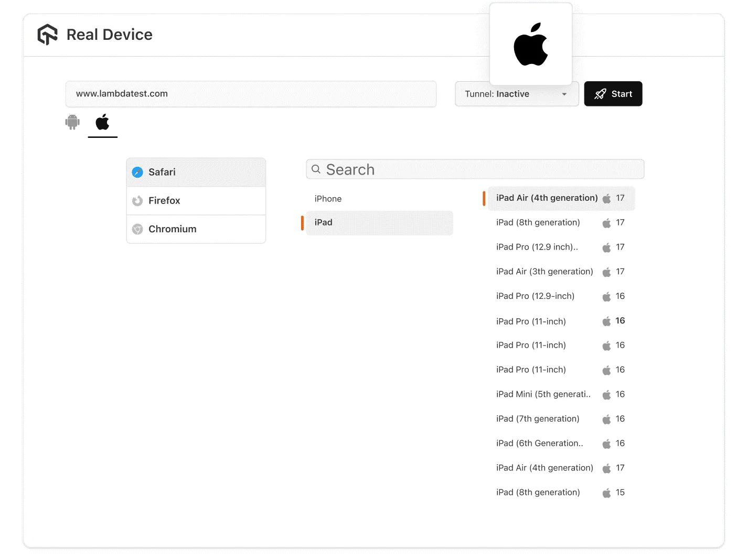Image resolution: width=747 pixels, height=560 pixels.
Task: Click Apple icon beside iPad Mini
Action: click(606, 394)
